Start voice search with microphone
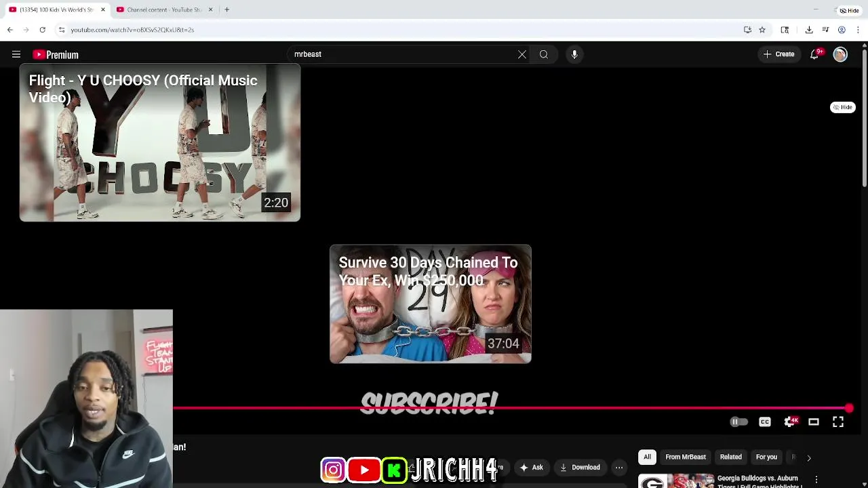868x488 pixels. 574,54
